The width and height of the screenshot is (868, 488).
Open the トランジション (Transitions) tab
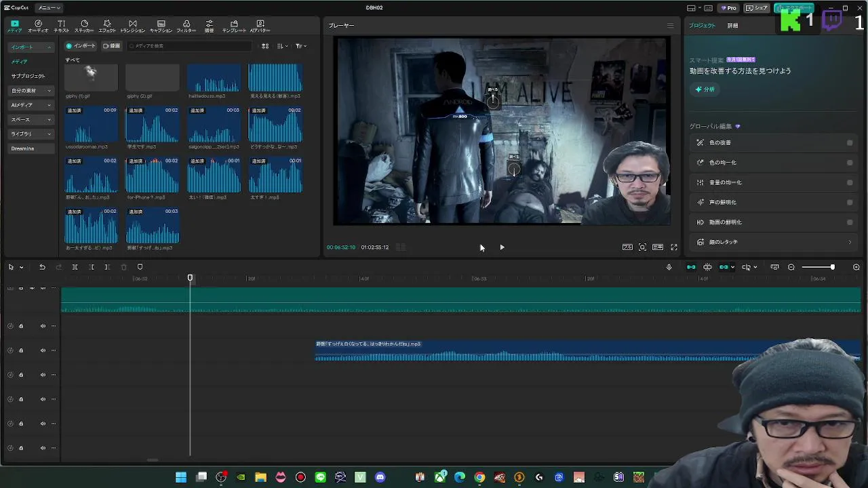132,26
